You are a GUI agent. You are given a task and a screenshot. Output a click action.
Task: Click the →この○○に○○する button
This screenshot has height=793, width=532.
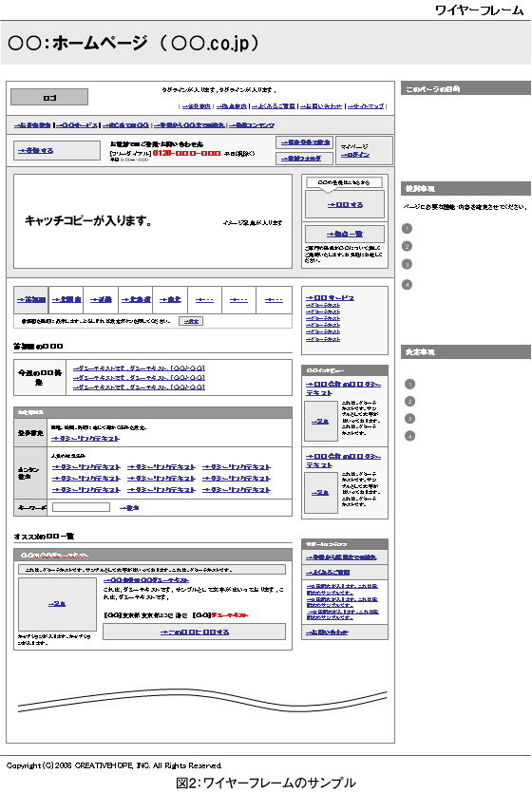[x=194, y=632]
